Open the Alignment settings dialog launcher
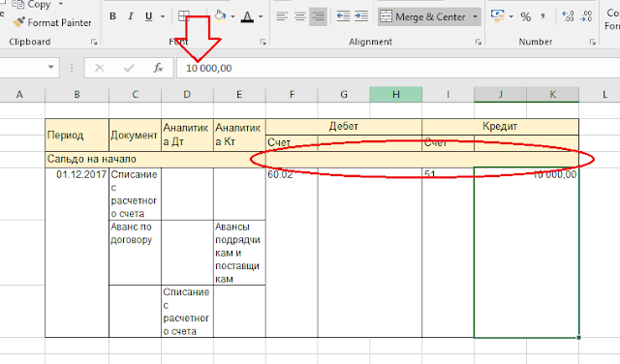The image size is (620, 364). click(478, 42)
